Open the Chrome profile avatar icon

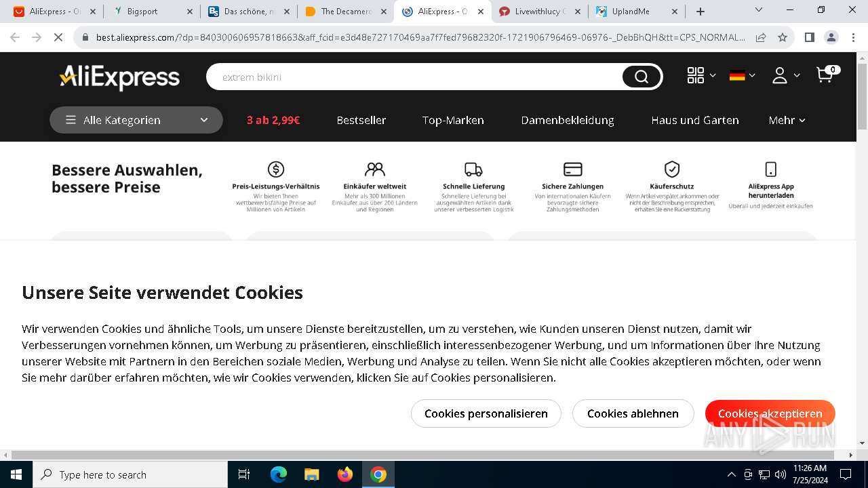831,37
